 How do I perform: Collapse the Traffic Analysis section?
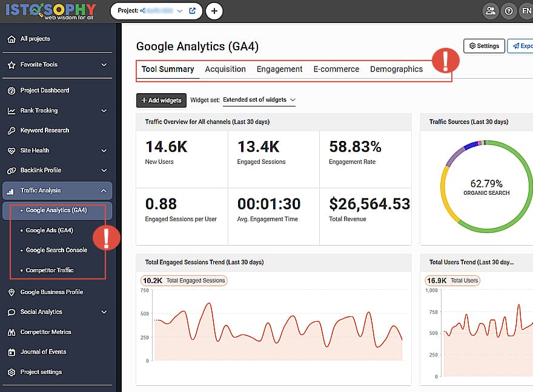pos(104,191)
